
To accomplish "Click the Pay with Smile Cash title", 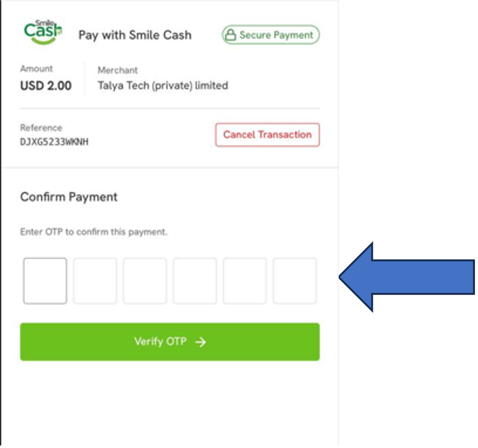I will 135,35.
